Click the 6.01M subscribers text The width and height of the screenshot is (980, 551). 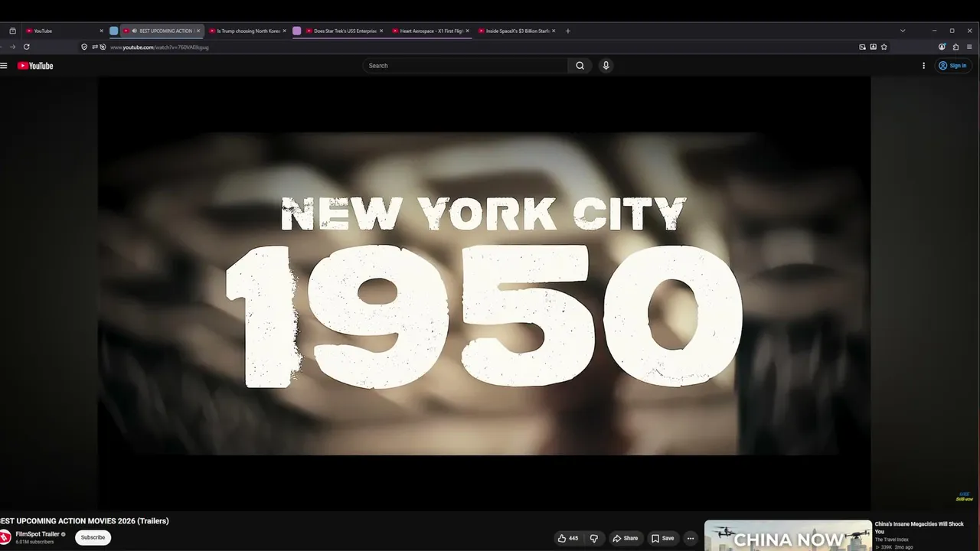point(34,542)
